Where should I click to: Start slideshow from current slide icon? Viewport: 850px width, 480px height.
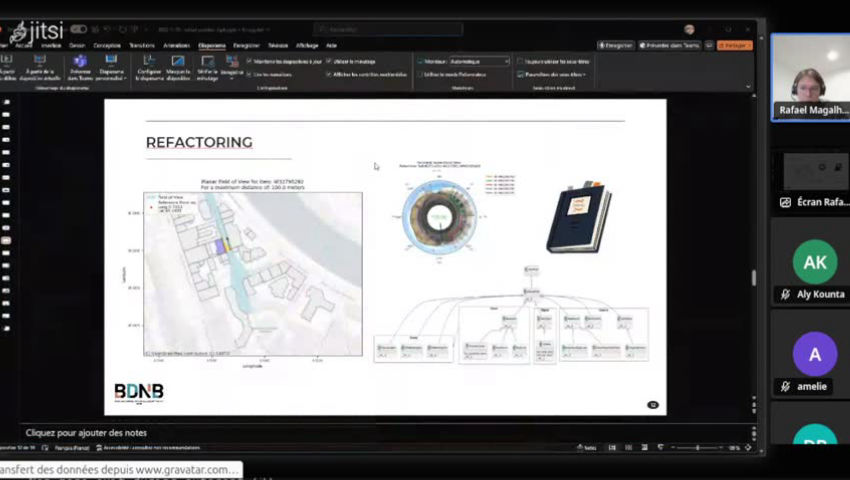point(39,64)
